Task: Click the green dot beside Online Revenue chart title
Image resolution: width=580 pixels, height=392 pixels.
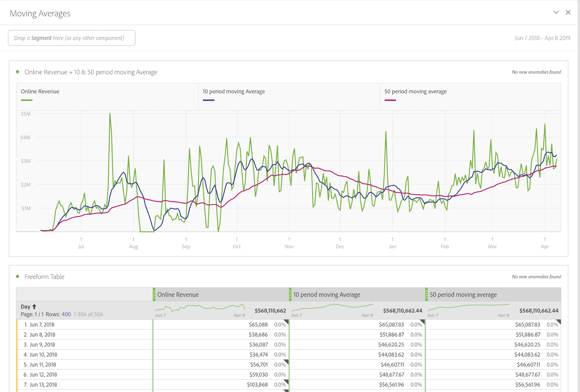Action: pos(17,72)
